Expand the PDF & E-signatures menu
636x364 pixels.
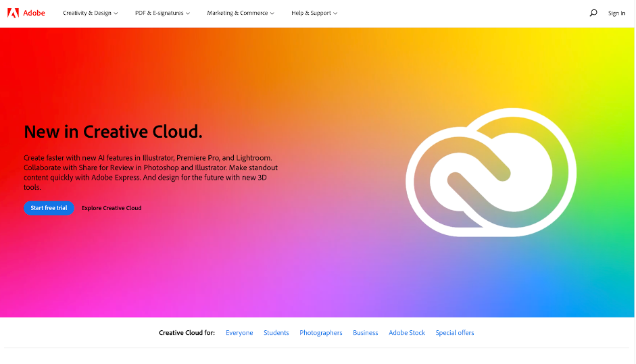(162, 13)
